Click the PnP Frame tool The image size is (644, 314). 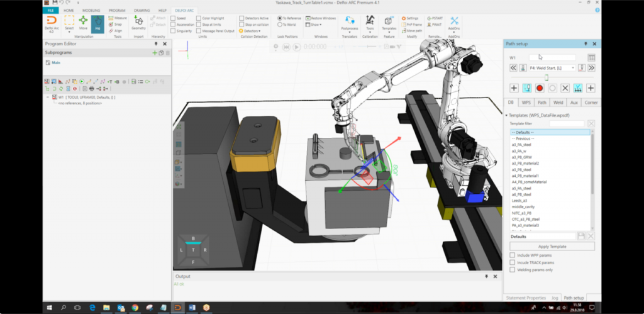click(x=411, y=25)
